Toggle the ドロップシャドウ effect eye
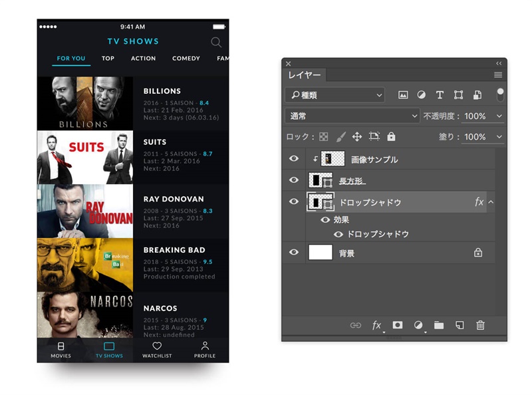This screenshot has width=532, height=395. click(338, 235)
